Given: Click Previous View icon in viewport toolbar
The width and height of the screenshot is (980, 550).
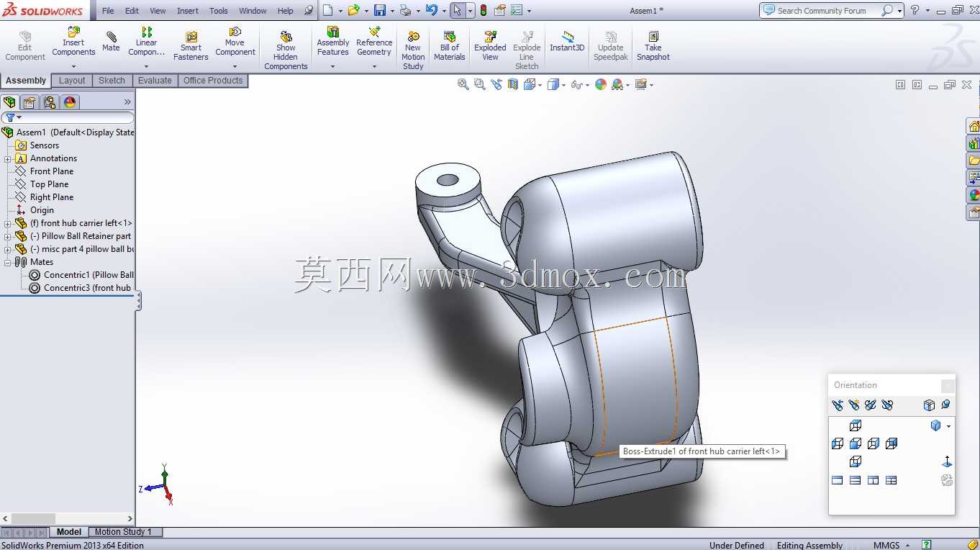Looking at the screenshot, I should click(496, 84).
